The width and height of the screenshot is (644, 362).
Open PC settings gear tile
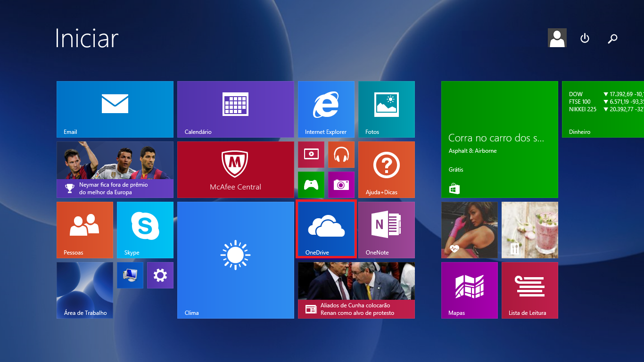point(160,275)
